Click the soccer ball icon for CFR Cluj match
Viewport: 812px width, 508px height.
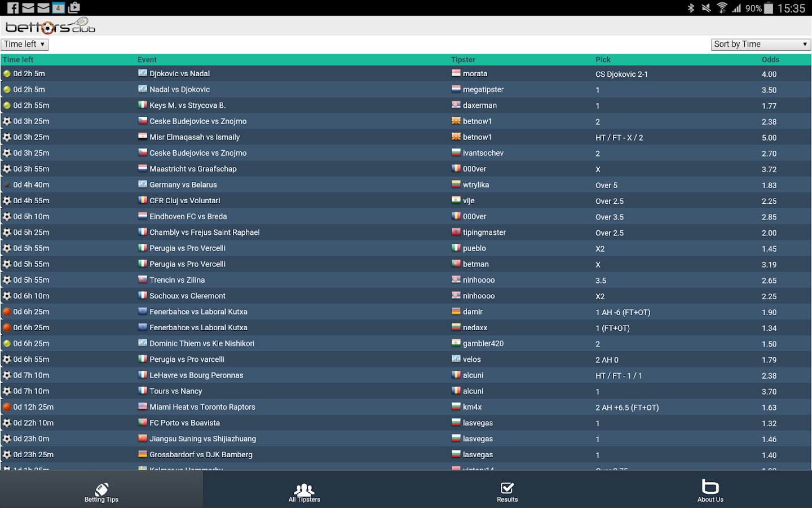coord(7,200)
